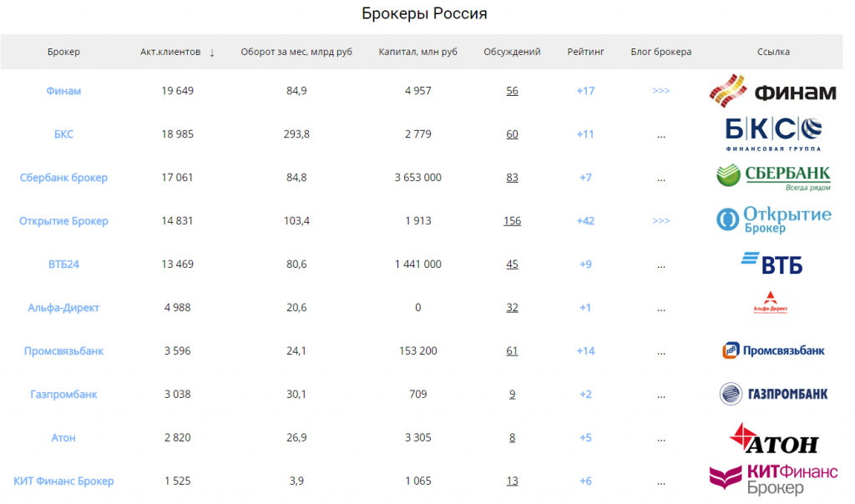Select КИТ Финанс Брокер's clients value 1 525

(177, 481)
